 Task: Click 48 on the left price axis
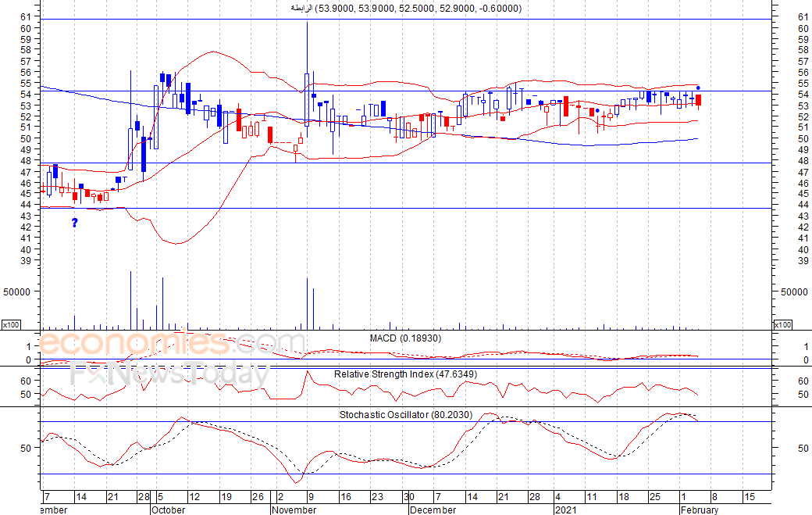pos(26,161)
